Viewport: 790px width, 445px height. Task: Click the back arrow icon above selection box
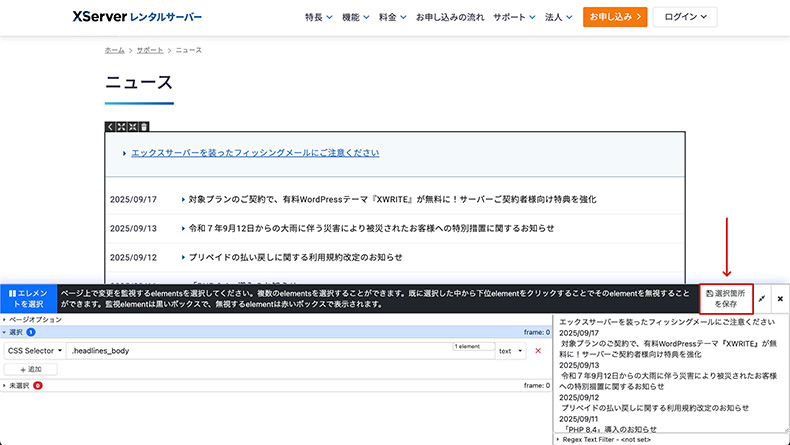click(110, 127)
